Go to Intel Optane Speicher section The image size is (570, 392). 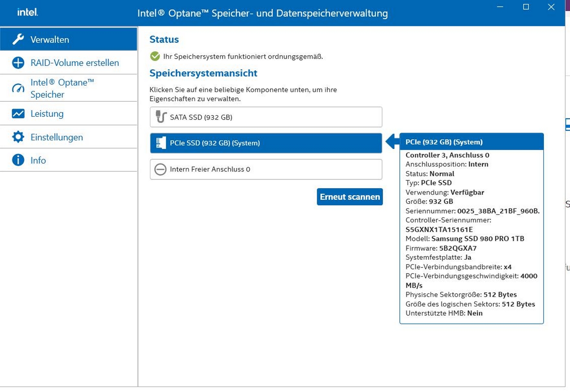68,88
